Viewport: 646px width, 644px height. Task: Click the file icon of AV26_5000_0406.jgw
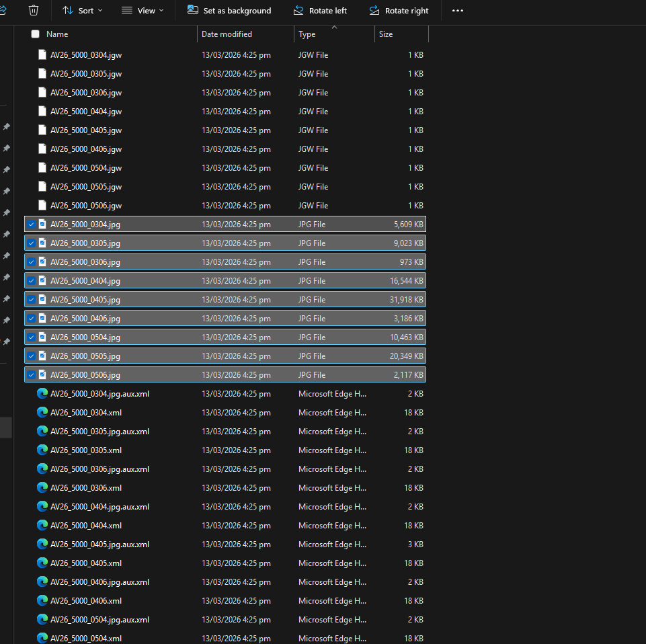click(42, 149)
